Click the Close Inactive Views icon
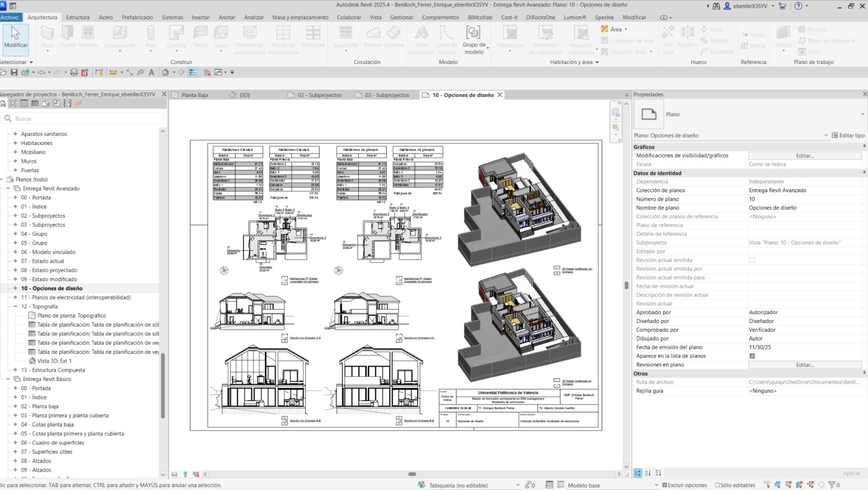The height and width of the screenshot is (490, 868). coord(207,72)
